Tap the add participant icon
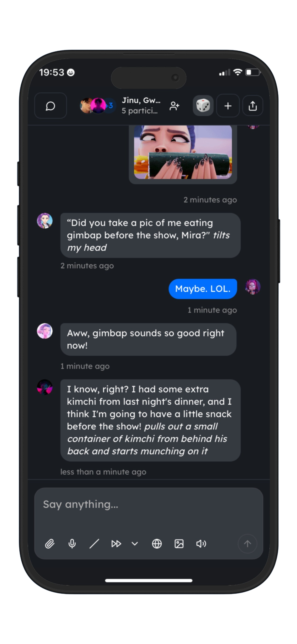297x644 pixels. (x=174, y=106)
